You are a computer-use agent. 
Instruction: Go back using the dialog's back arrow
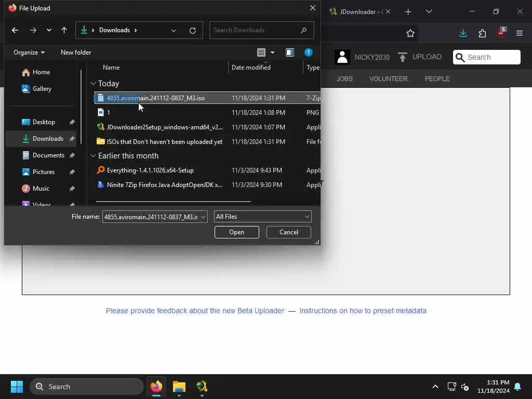coord(15,30)
